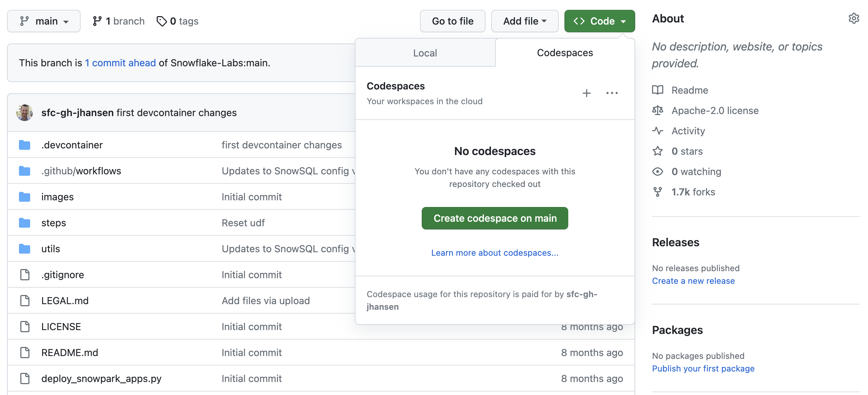Collapse the Code dropdown panel

click(x=599, y=21)
